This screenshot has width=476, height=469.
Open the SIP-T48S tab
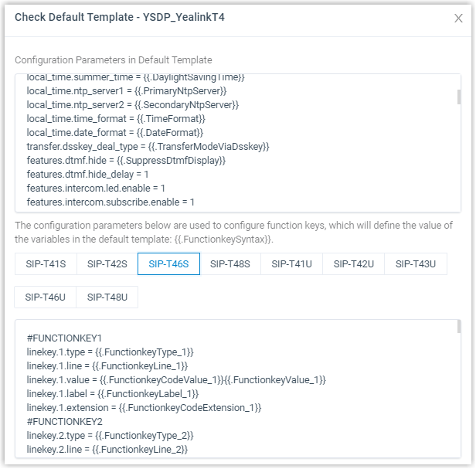[230, 263]
